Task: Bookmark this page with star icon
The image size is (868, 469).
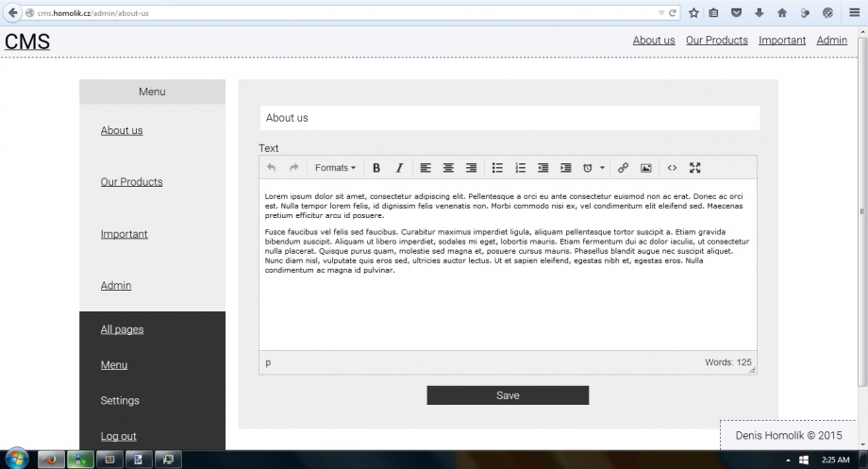Action: [x=693, y=12]
